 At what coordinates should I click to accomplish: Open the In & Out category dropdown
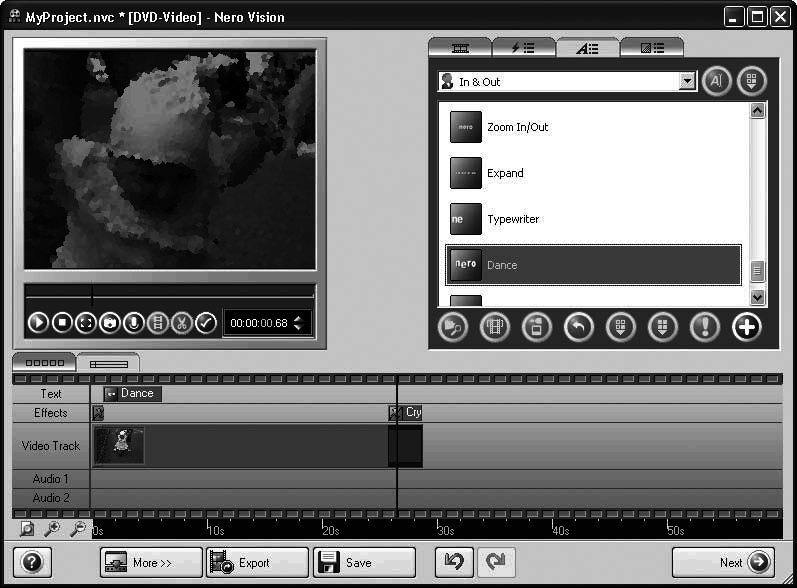coord(687,82)
